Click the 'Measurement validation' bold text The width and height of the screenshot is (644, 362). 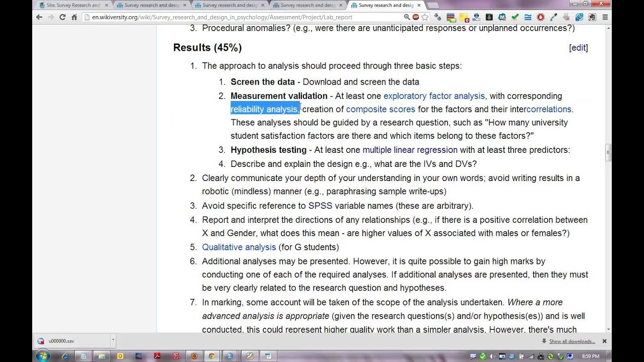pyautogui.click(x=279, y=96)
